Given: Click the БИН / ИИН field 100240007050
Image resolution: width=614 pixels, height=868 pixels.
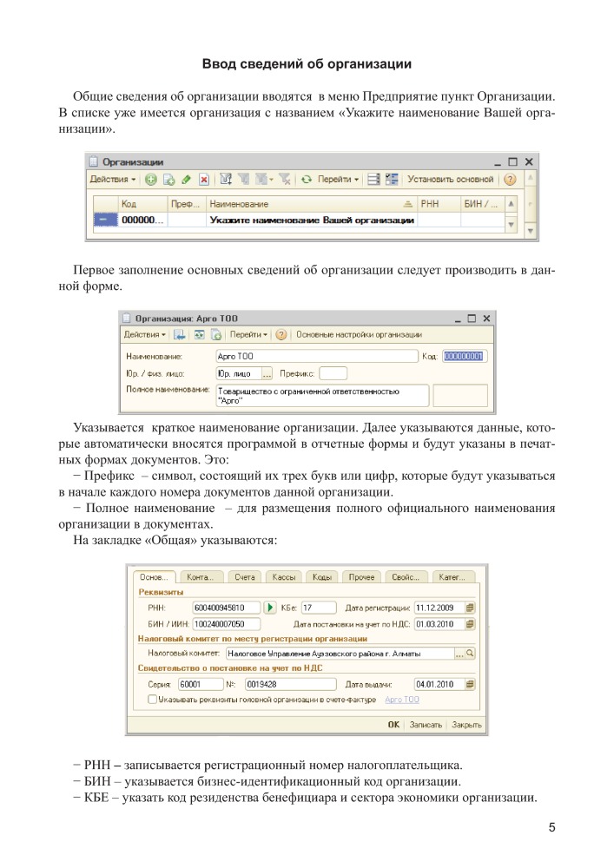Looking at the screenshot, I should (x=226, y=624).
